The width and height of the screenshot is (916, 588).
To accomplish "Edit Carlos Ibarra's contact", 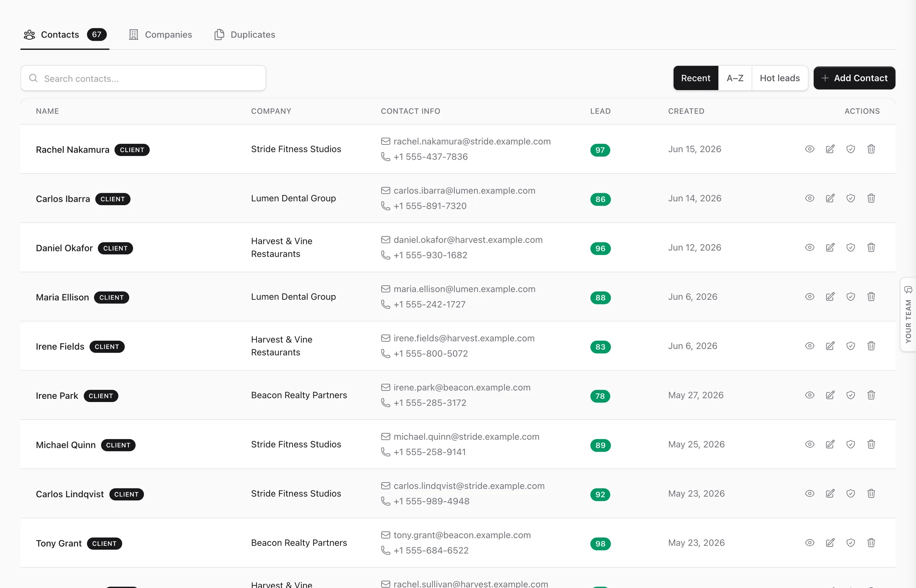I will pyautogui.click(x=830, y=198).
